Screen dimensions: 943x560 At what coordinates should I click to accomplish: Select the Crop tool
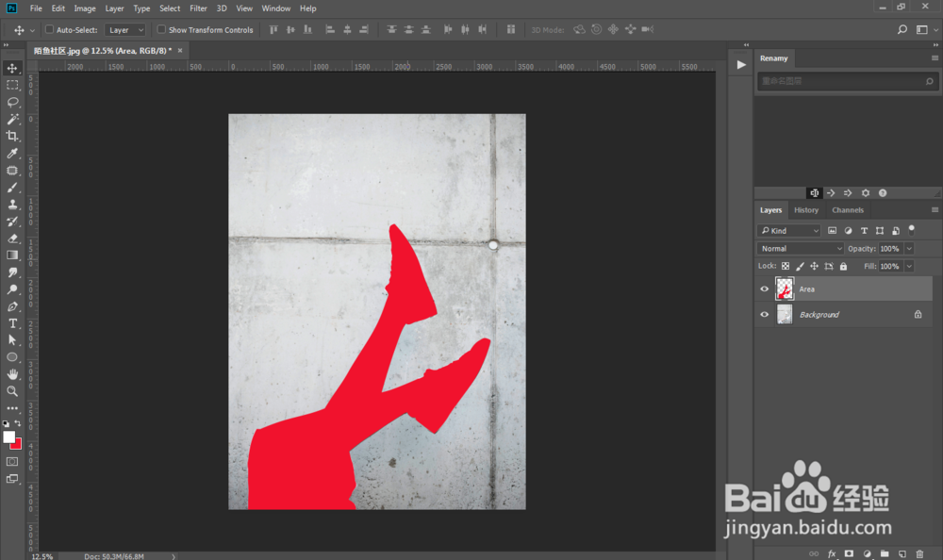[12, 136]
